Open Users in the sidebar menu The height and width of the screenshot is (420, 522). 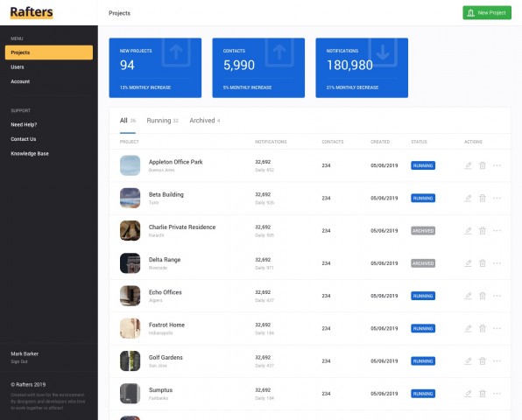(x=18, y=66)
